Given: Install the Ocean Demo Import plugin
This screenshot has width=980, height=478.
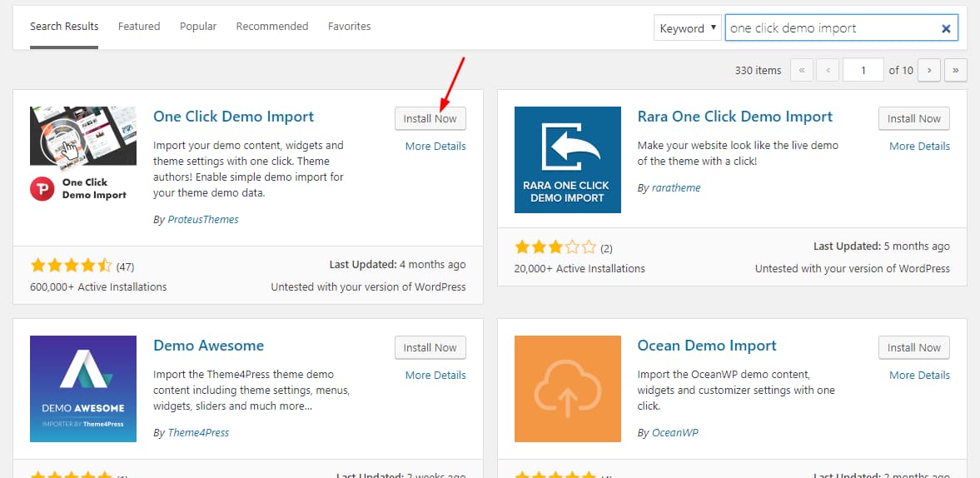Looking at the screenshot, I should [x=913, y=347].
